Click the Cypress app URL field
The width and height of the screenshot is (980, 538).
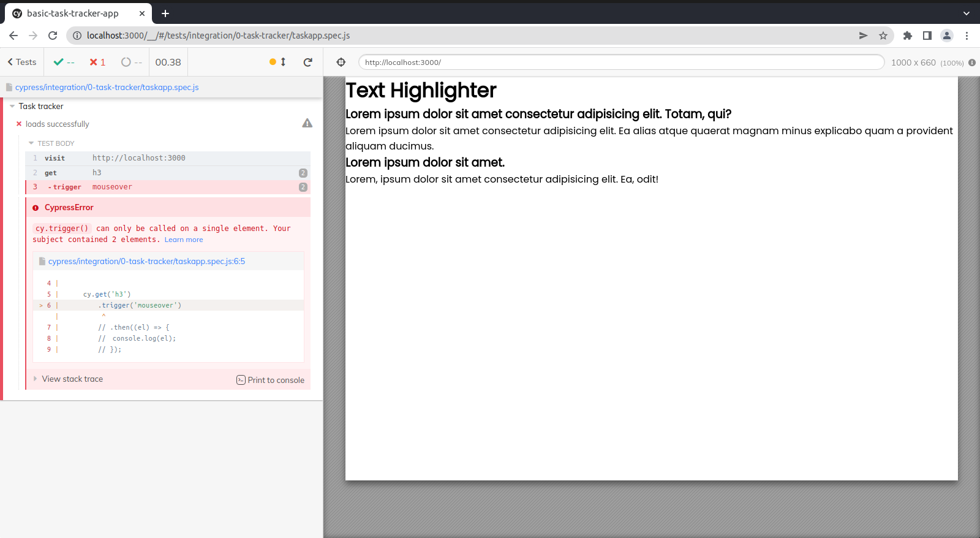click(x=621, y=62)
